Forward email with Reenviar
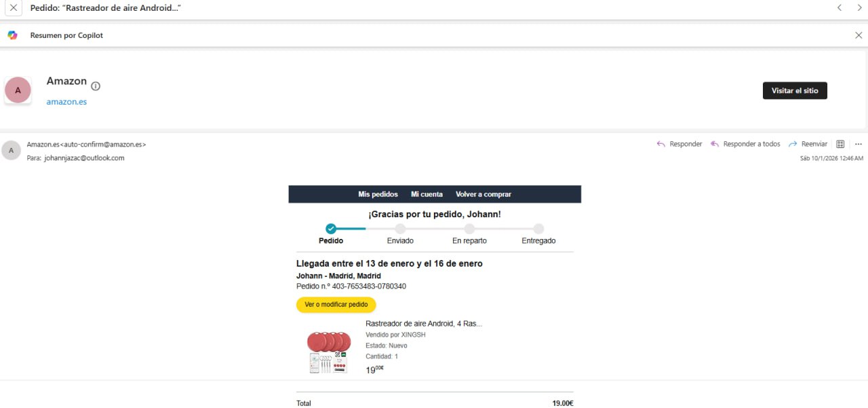The image size is (868, 408). click(808, 144)
